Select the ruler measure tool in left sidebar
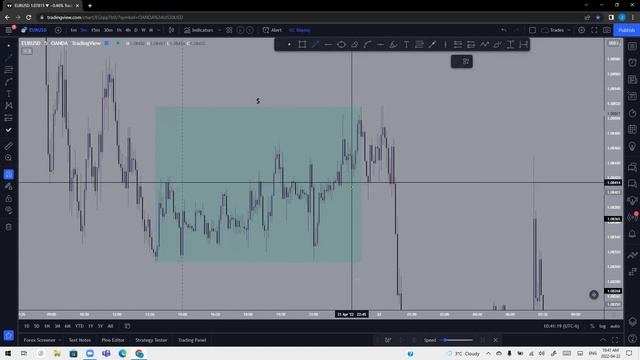Screen dimensions: 640x360 [9, 146]
